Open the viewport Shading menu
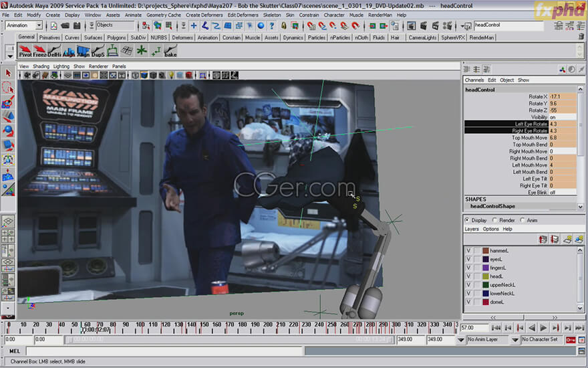588x368 pixels. point(41,66)
